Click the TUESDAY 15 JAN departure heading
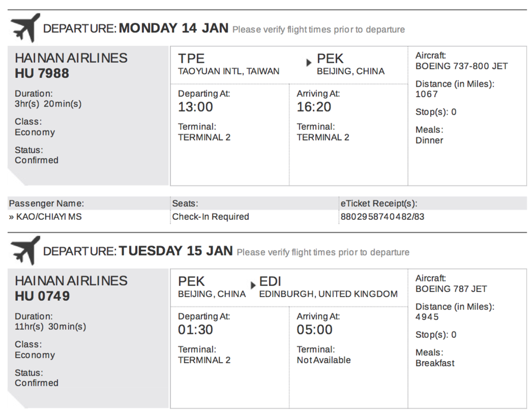532x413 pixels. [176, 251]
